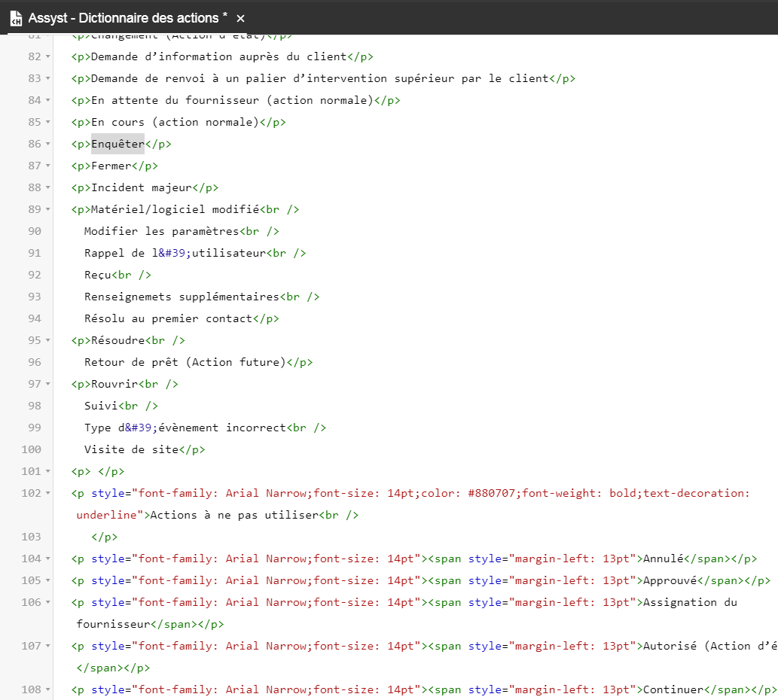Click the word underline in style attribute
This screenshot has height=700, width=778.
coord(106,515)
